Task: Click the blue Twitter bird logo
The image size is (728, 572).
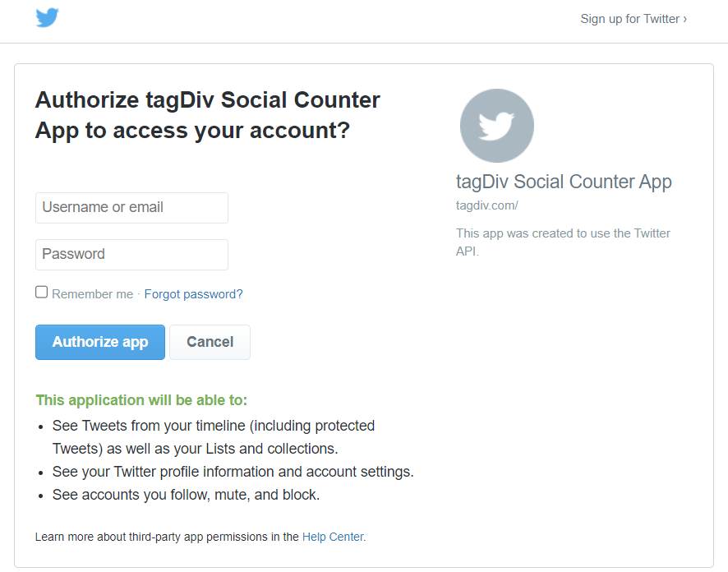Action: (48, 17)
